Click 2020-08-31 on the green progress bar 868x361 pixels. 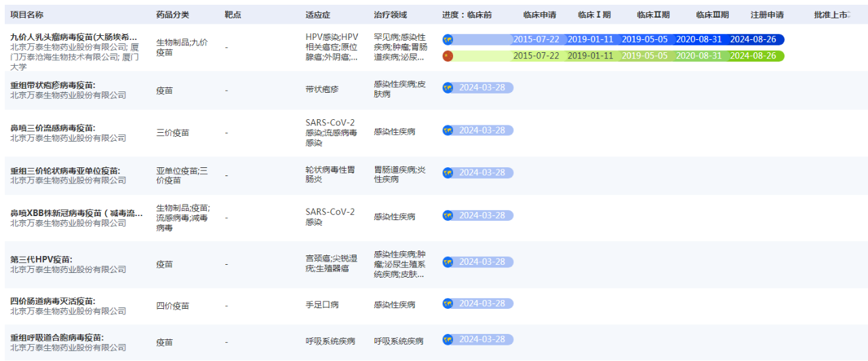click(698, 56)
